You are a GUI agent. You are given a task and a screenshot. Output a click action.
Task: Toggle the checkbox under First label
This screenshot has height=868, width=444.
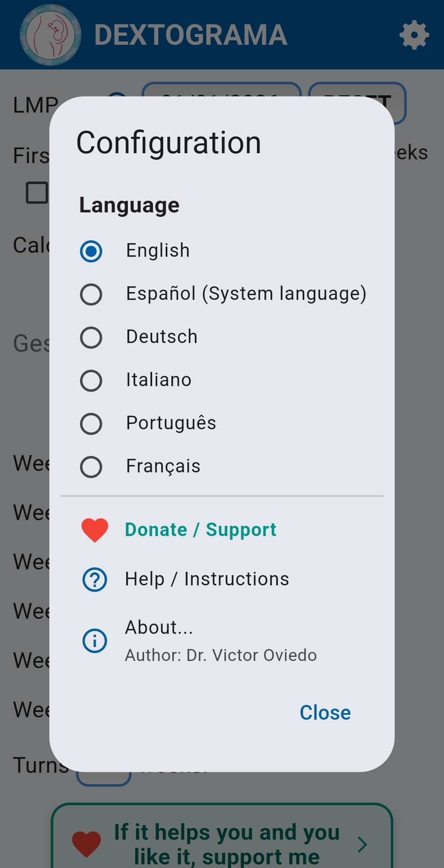pos(37,192)
